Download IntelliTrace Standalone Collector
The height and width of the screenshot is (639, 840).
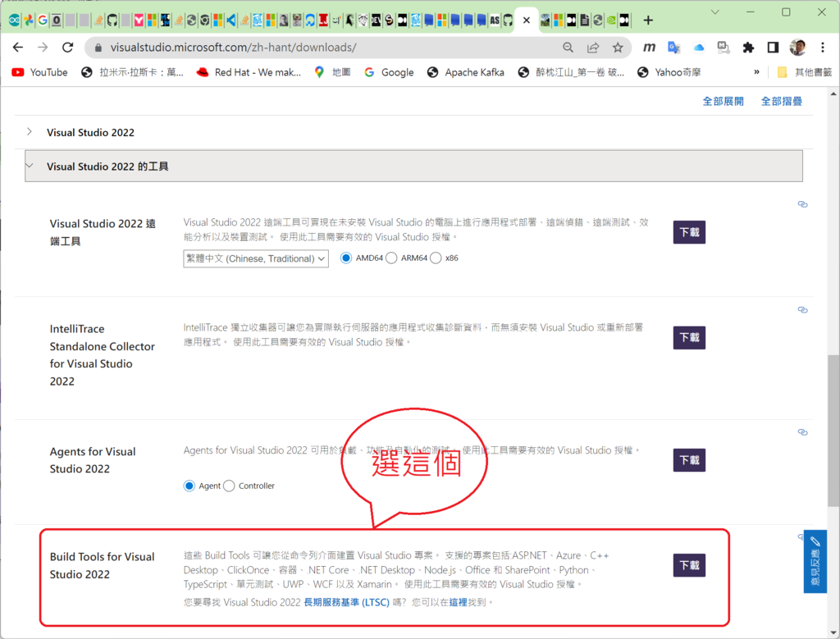click(689, 337)
